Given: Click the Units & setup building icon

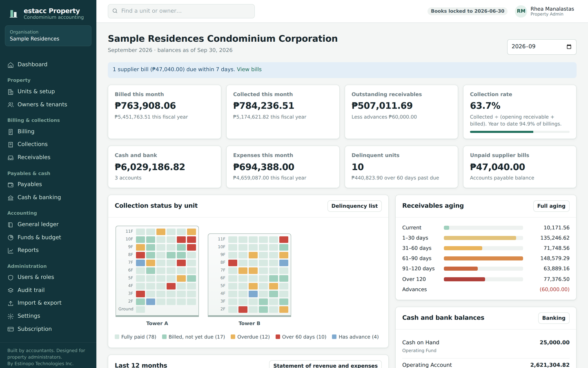Looking at the screenshot, I should click(x=11, y=92).
